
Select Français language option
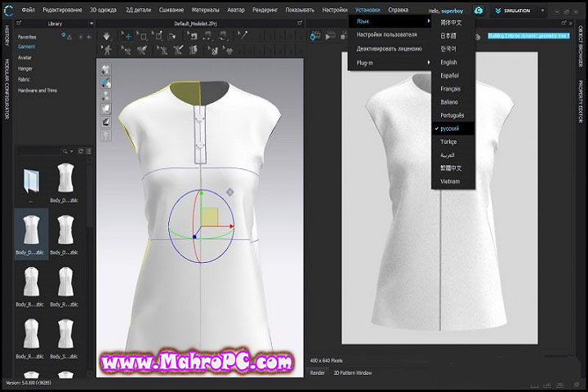(450, 89)
